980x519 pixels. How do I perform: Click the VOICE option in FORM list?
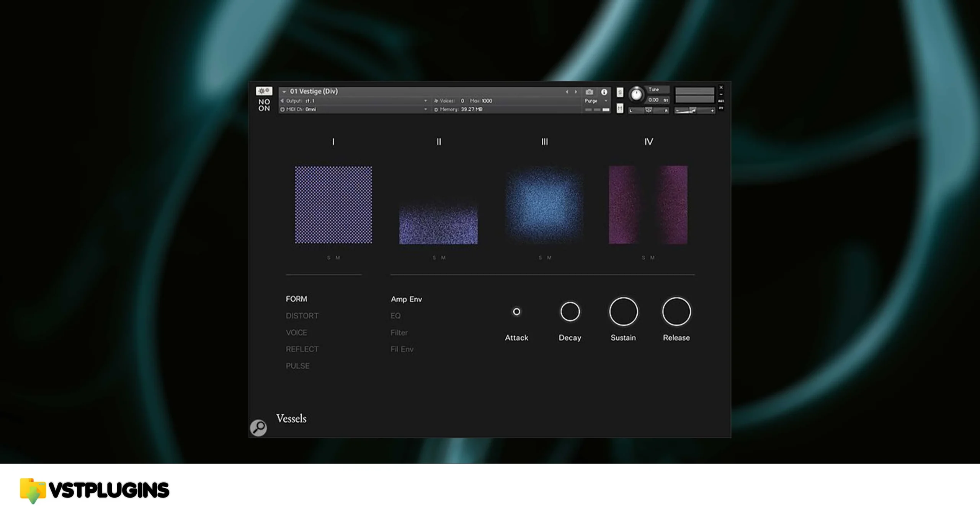pos(296,332)
